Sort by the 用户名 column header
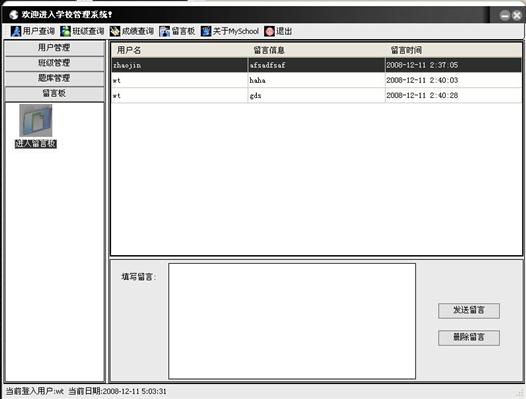The height and width of the screenshot is (399, 526). coord(179,50)
